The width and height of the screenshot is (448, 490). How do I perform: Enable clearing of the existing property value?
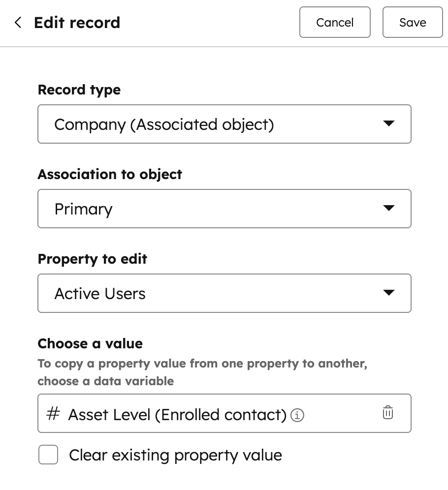48,455
